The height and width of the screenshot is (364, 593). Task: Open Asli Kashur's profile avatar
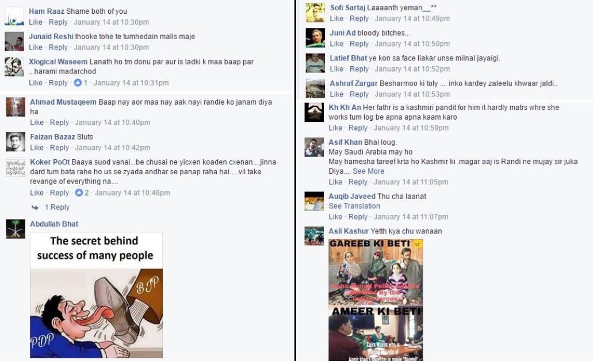pos(314,236)
